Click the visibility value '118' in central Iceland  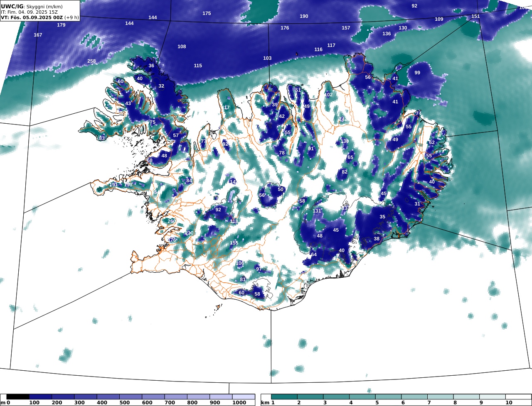234,221
